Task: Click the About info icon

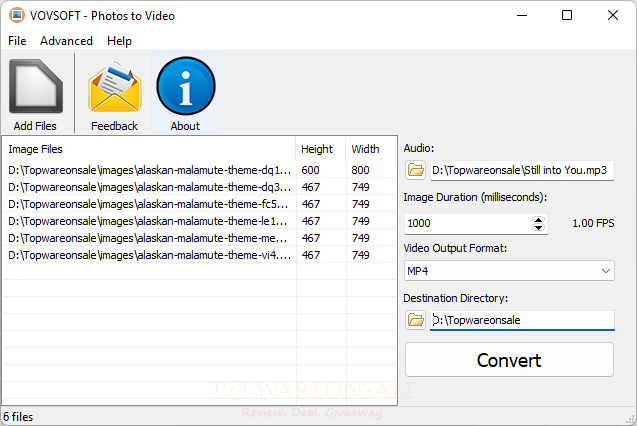Action: click(x=186, y=86)
